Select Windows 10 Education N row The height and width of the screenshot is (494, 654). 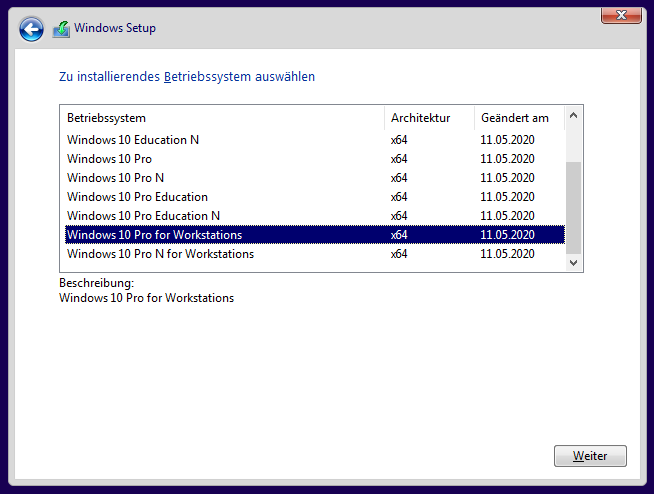pyautogui.click(x=315, y=140)
